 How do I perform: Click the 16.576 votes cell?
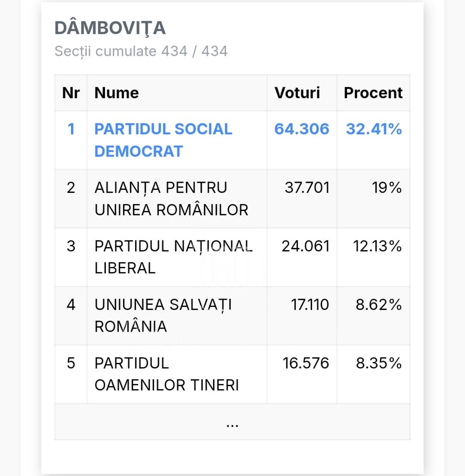pos(306,363)
